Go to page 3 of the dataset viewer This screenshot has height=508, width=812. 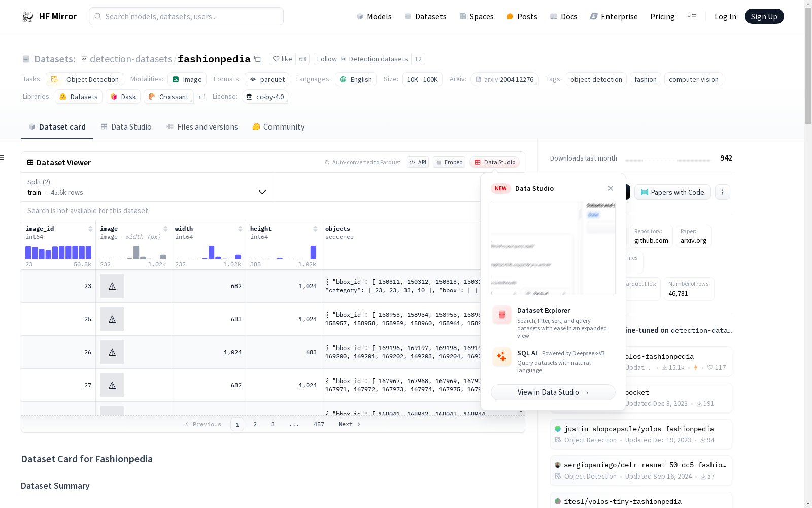pyautogui.click(x=273, y=424)
